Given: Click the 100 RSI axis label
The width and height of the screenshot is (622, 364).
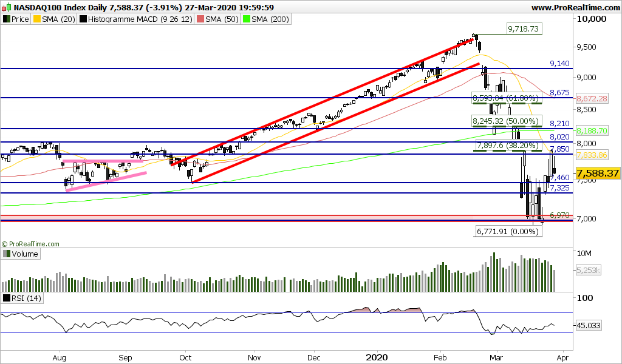Looking at the screenshot, I should (x=585, y=298).
